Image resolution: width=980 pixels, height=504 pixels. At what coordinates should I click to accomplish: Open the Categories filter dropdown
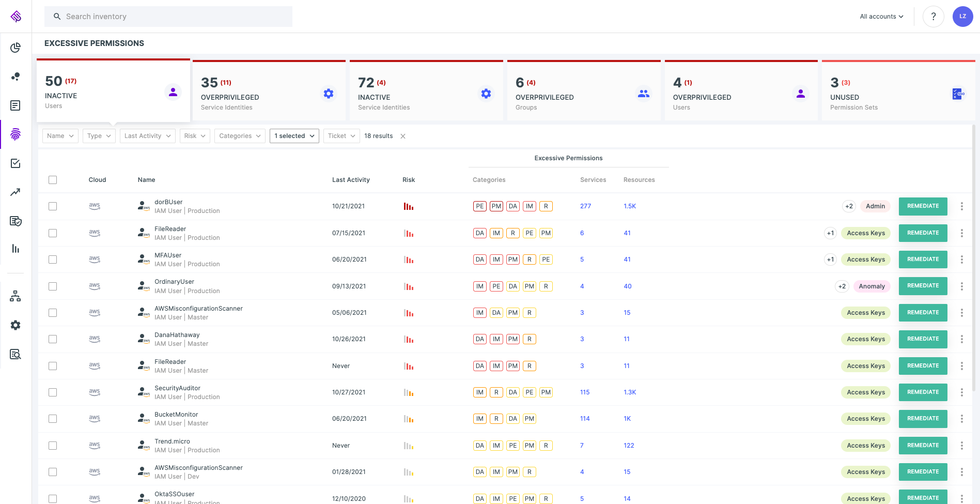[x=240, y=136]
